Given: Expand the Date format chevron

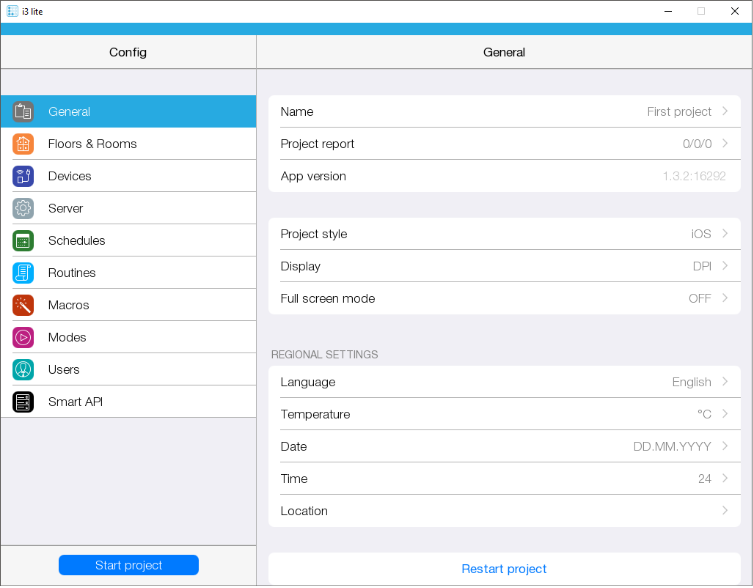Looking at the screenshot, I should pyautogui.click(x=725, y=447).
